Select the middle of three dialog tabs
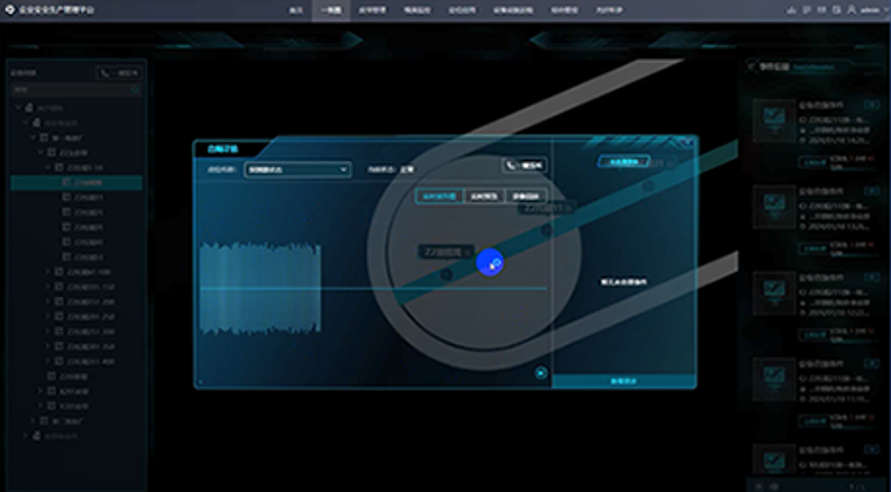 click(x=484, y=196)
